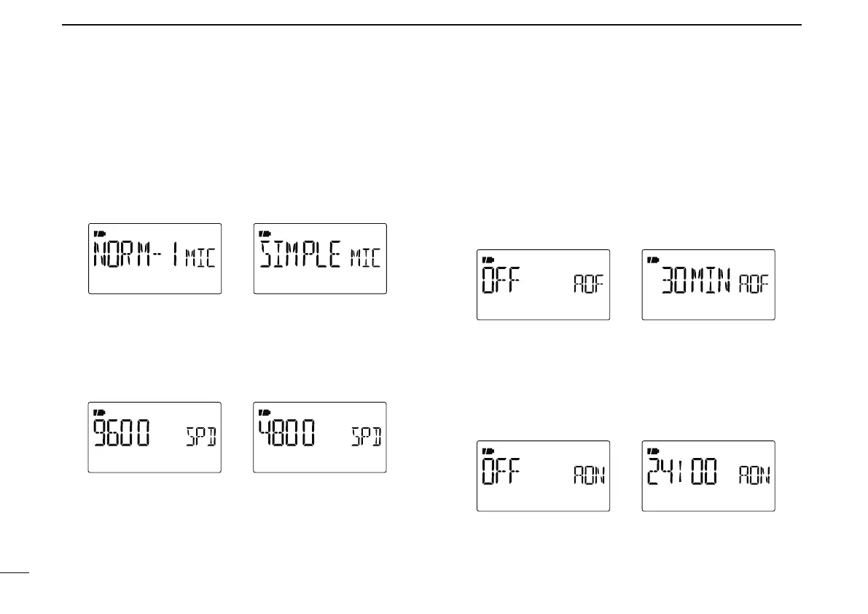The width and height of the screenshot is (868, 614).
Task: Click the small indicator icon above NORM-1
Action: tap(99, 233)
